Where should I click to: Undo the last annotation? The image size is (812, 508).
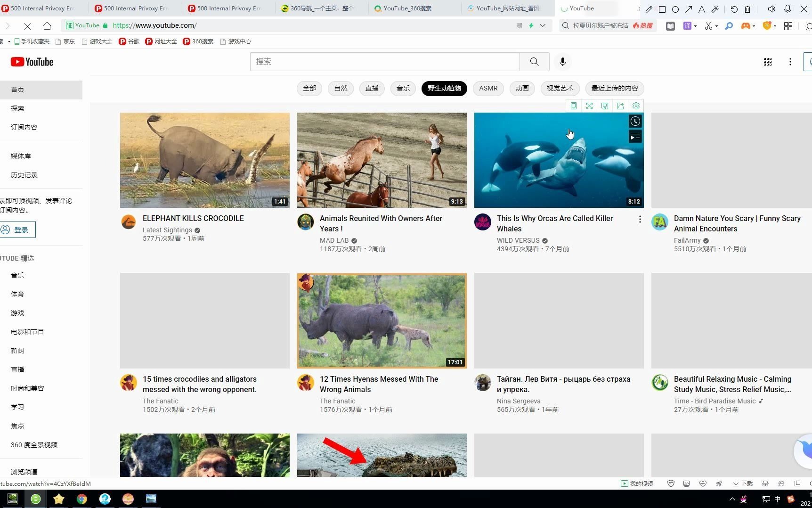click(x=734, y=9)
